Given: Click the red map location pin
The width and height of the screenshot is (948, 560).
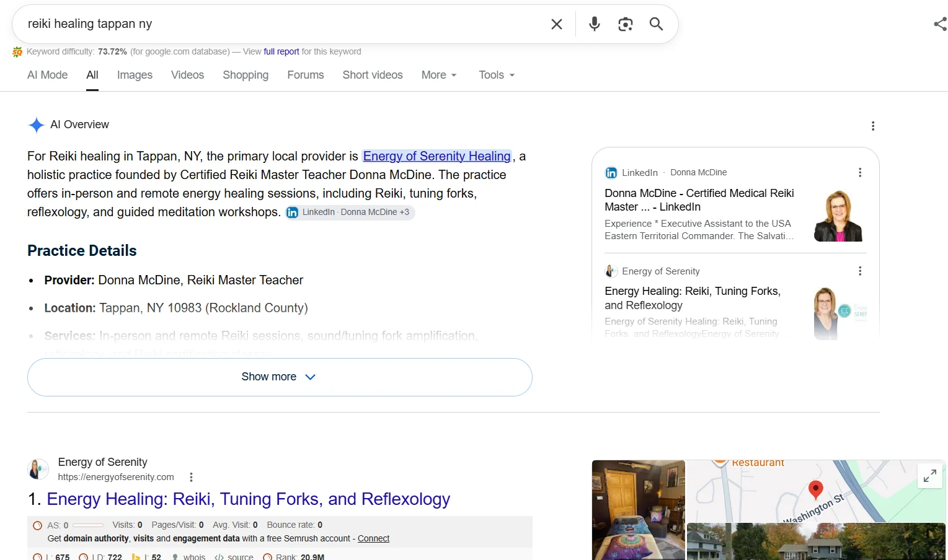Looking at the screenshot, I should click(x=816, y=490).
